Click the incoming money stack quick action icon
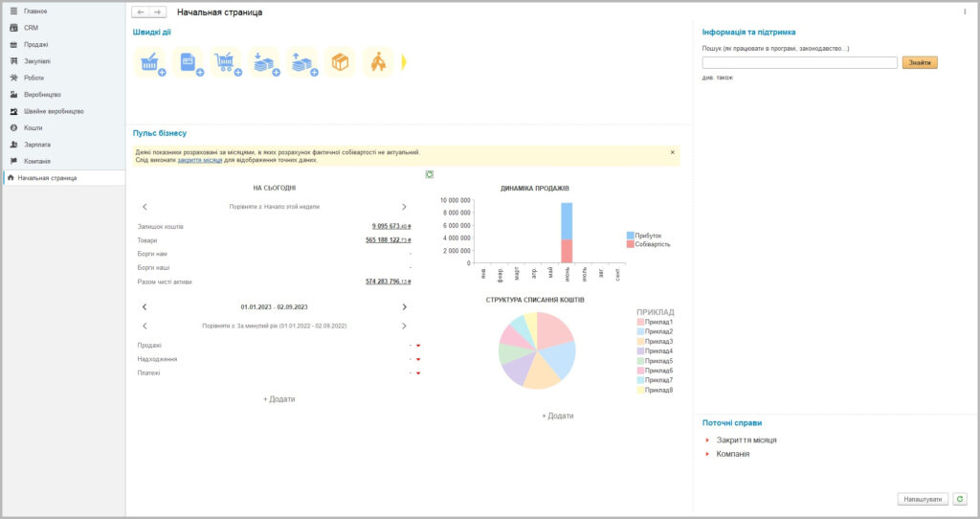 [264, 63]
